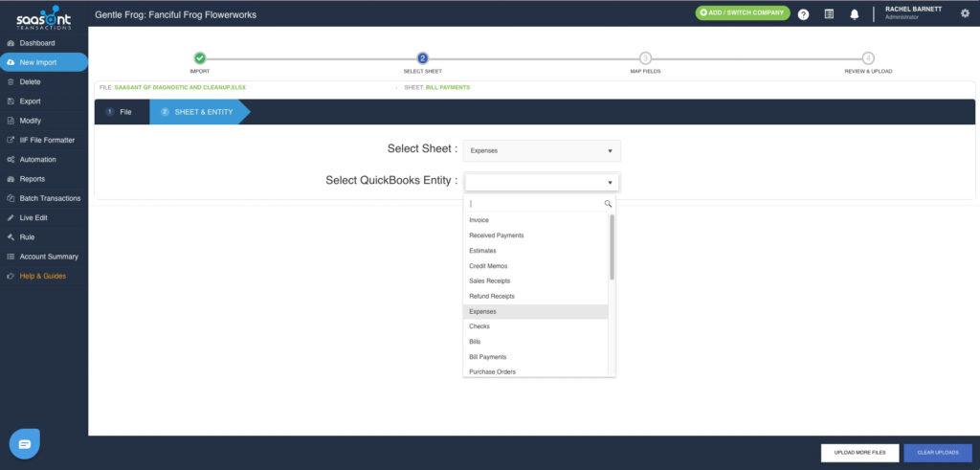Click Clear Uploads button
Viewport: 980px width, 470px height.
click(x=938, y=453)
